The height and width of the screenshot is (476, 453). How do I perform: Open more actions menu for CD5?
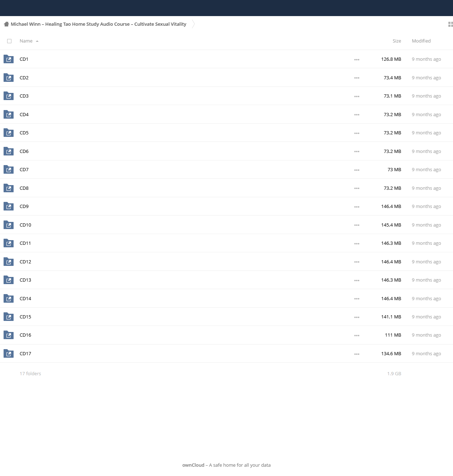coord(357,133)
